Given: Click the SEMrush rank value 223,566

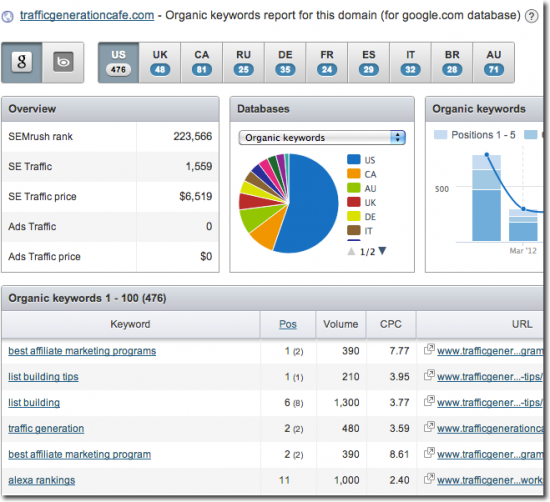Looking at the screenshot, I should (193, 136).
